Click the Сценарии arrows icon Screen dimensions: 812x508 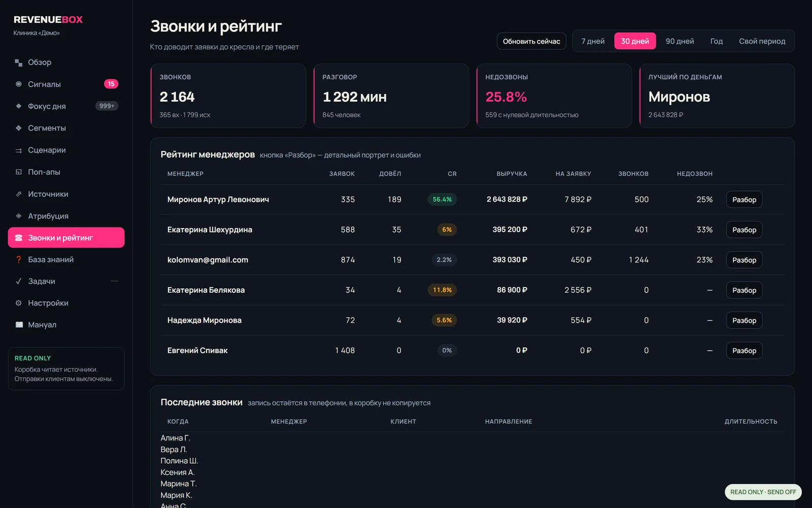coord(19,150)
